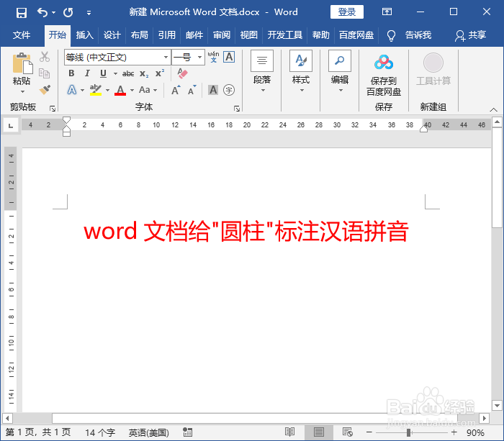The image size is (504, 441).
Task: Click the zoom in plus button
Action: [x=454, y=432]
